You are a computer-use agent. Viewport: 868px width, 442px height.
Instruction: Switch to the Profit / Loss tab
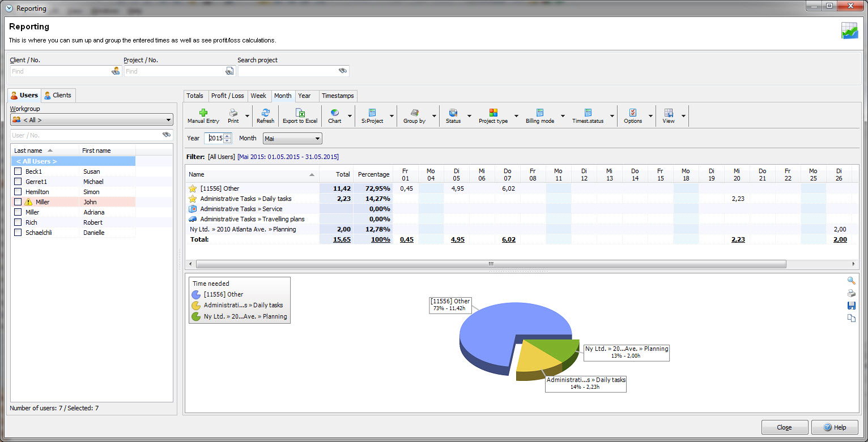227,96
